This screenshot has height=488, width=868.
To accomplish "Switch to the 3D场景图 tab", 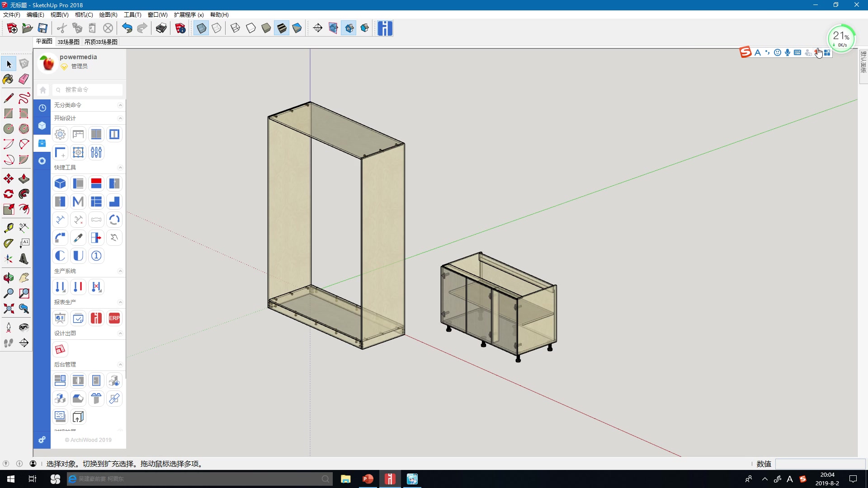I will (x=68, y=42).
